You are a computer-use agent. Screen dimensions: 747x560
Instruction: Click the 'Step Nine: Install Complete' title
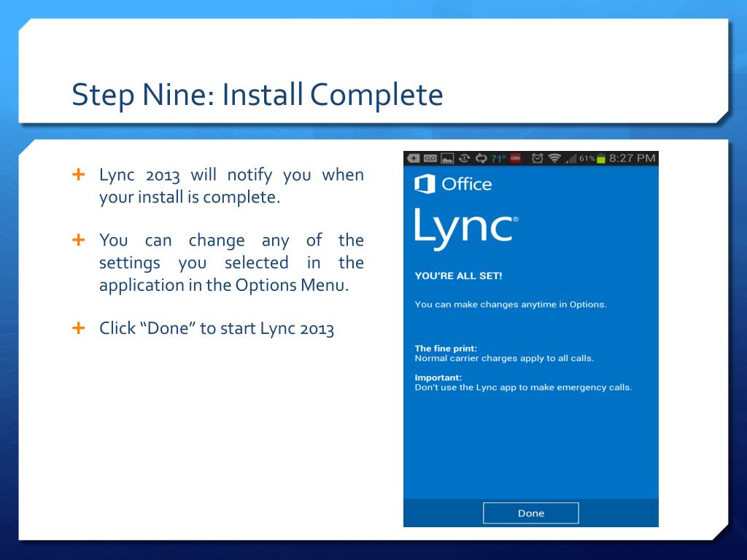pos(258,95)
